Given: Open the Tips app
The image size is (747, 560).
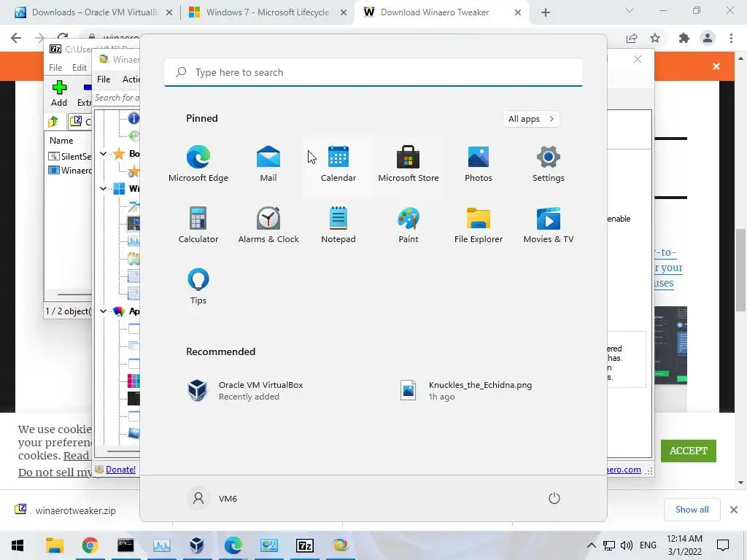Looking at the screenshot, I should (x=198, y=286).
